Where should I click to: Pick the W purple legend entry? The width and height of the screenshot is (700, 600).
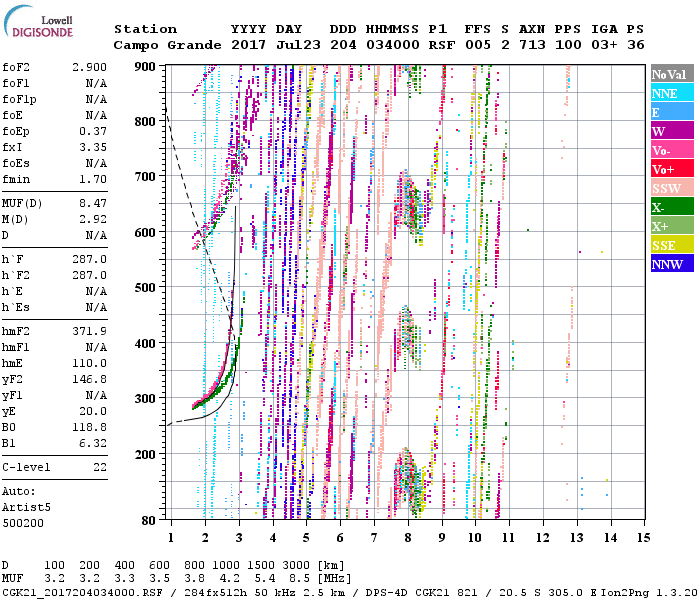click(x=672, y=131)
